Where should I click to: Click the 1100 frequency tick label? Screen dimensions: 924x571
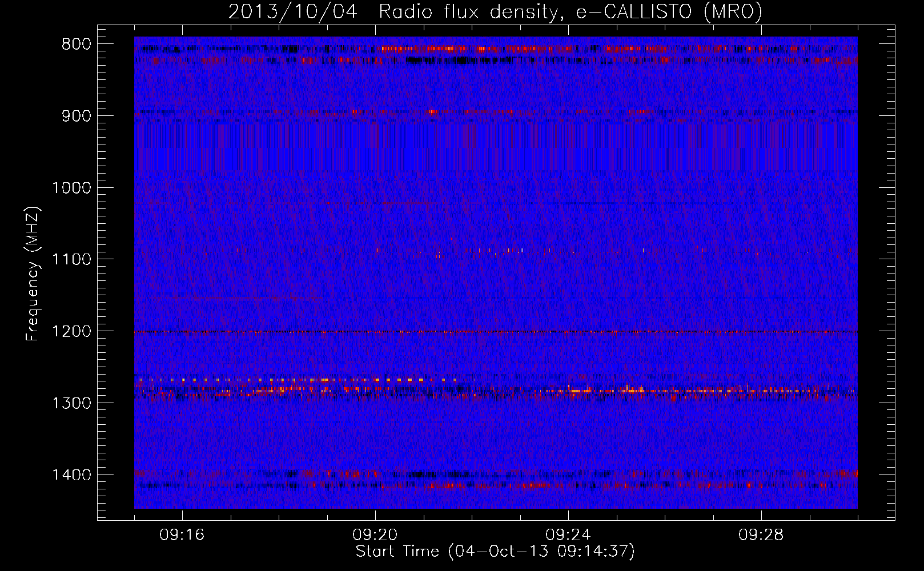pyautogui.click(x=72, y=260)
